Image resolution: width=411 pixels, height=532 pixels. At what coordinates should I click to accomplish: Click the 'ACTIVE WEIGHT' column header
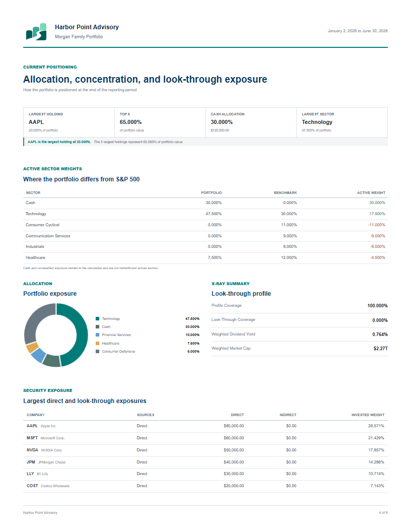tap(371, 193)
